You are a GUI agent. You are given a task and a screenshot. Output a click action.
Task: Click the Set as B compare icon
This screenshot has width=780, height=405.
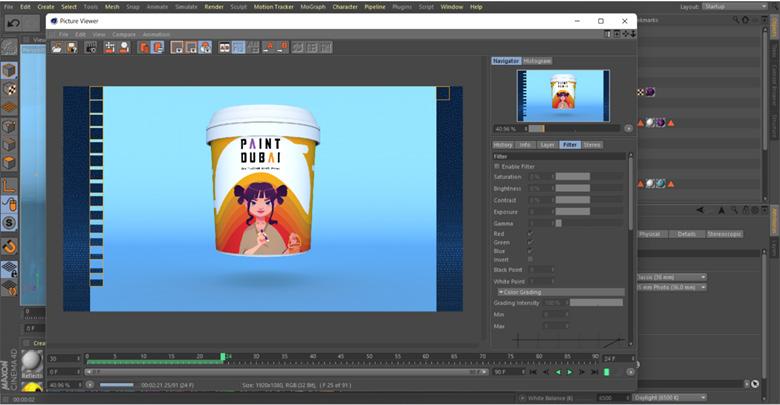coord(191,47)
